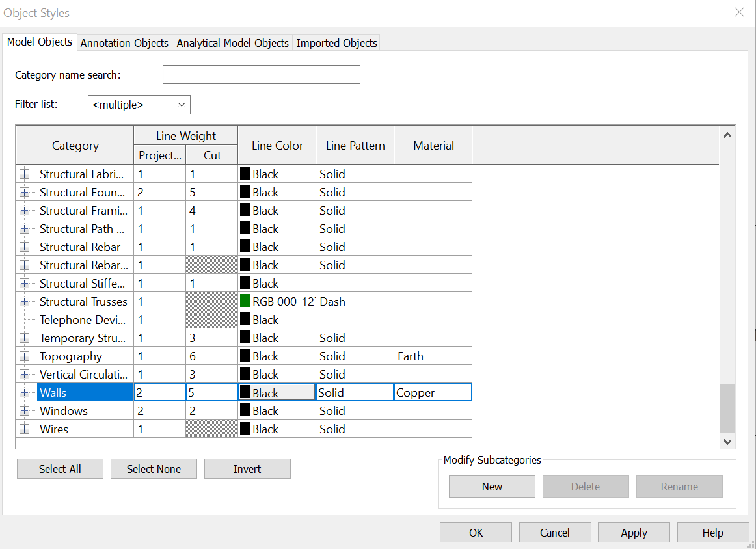The height and width of the screenshot is (549, 756).
Task: Click the Invert button
Action: (x=247, y=469)
